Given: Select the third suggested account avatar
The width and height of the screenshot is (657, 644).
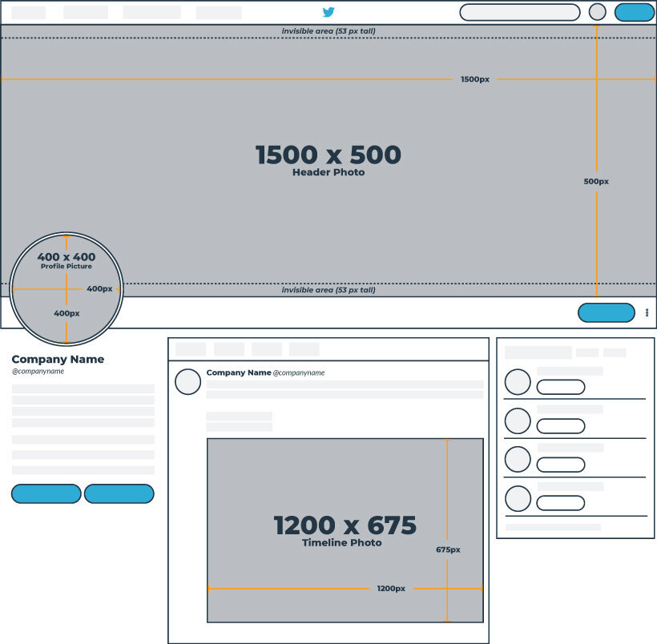Looking at the screenshot, I should click(518, 459).
